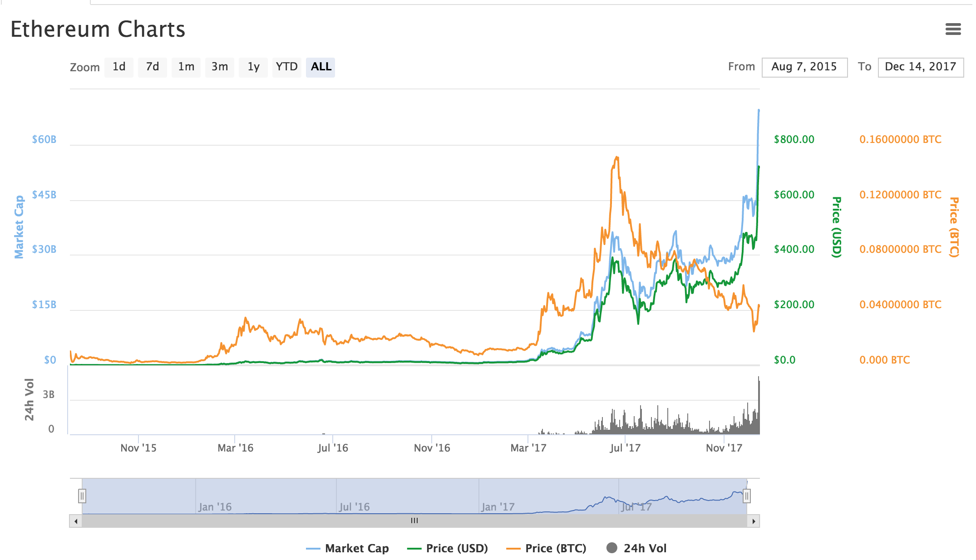Click the navigator left range handle
The width and height of the screenshot is (976, 560).
click(82, 496)
